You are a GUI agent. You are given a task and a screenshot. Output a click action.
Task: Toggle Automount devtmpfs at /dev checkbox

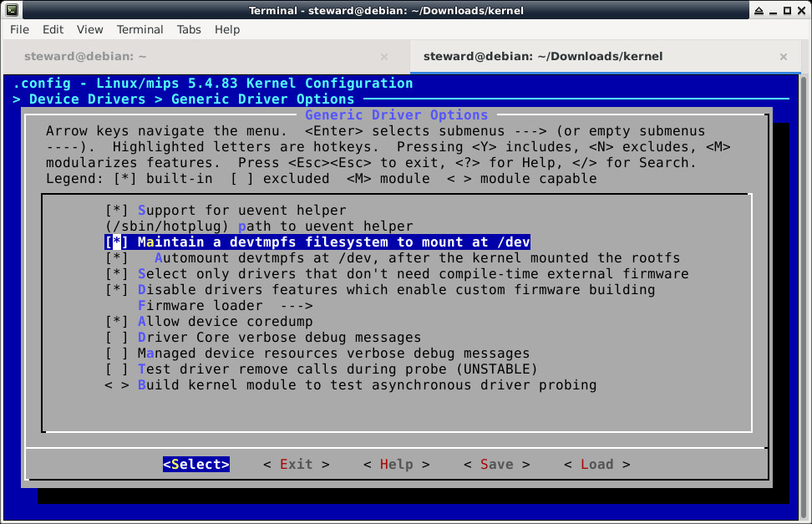point(116,258)
